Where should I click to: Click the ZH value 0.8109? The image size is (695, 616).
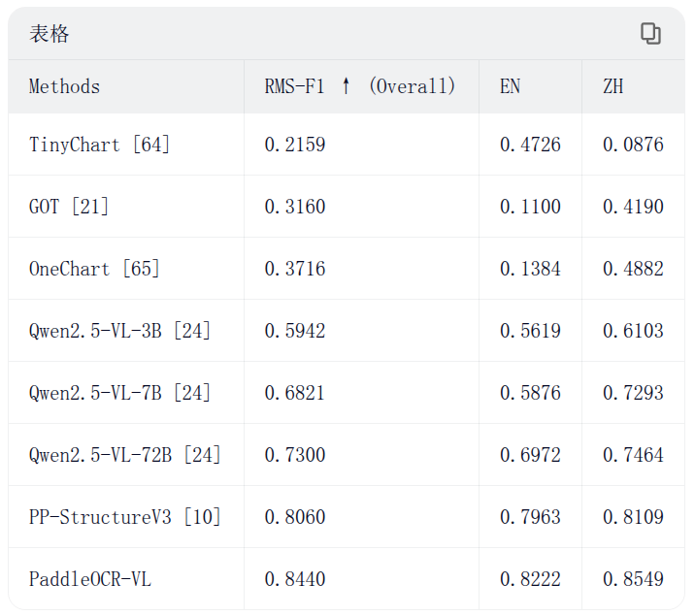click(633, 517)
